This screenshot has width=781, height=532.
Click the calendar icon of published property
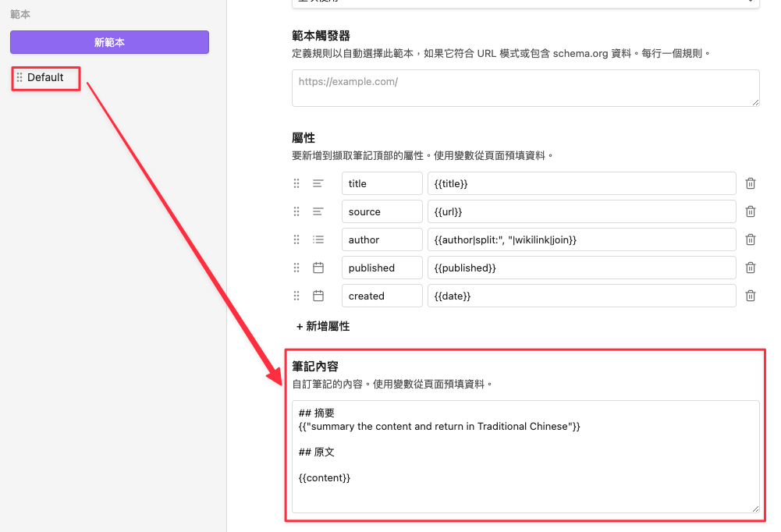318,267
